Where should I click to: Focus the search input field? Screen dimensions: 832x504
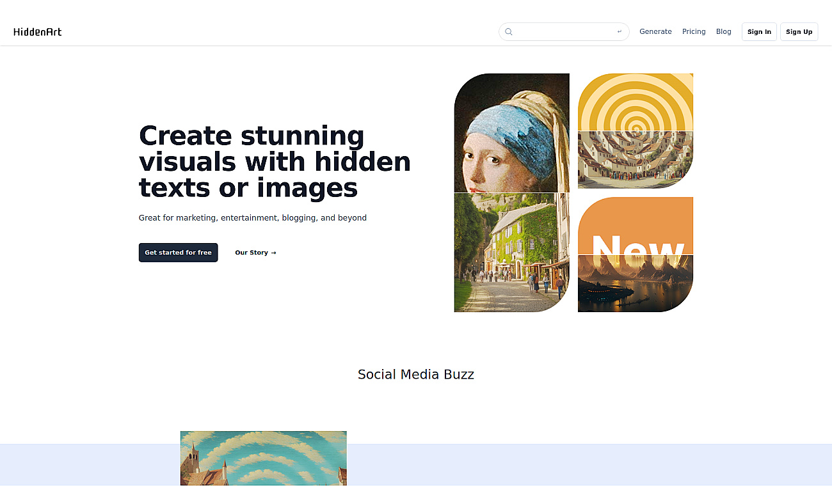(x=564, y=31)
